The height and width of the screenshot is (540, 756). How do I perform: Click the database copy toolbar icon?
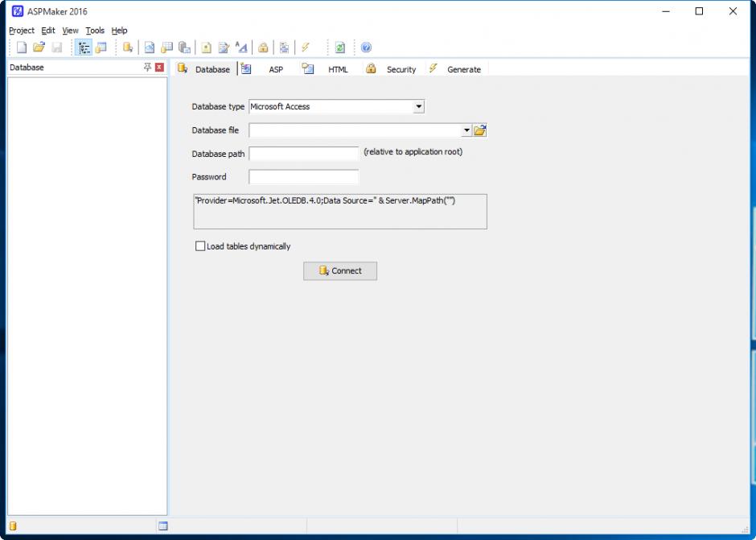(x=184, y=47)
